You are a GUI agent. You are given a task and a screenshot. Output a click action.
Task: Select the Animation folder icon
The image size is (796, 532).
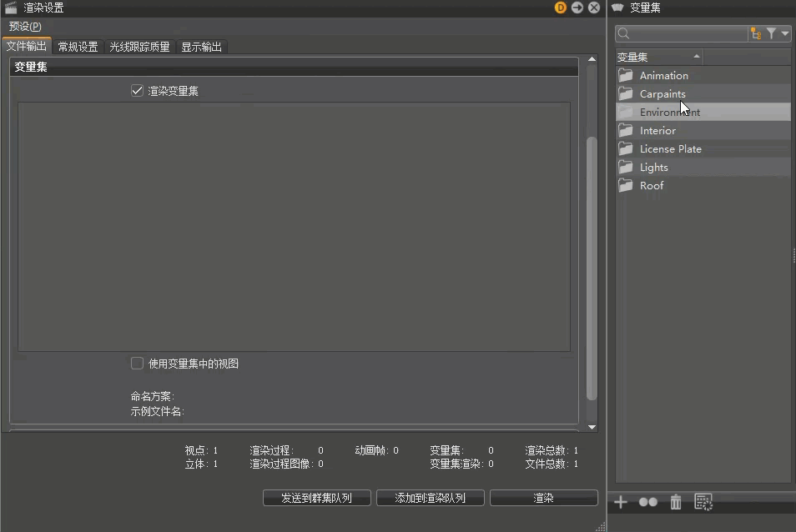[x=626, y=76]
